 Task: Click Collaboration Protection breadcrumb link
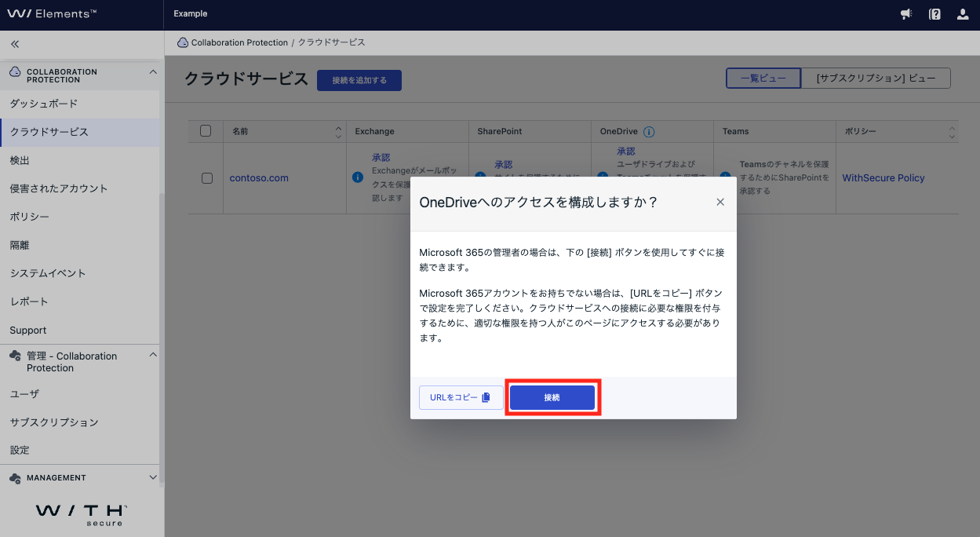(x=239, y=42)
